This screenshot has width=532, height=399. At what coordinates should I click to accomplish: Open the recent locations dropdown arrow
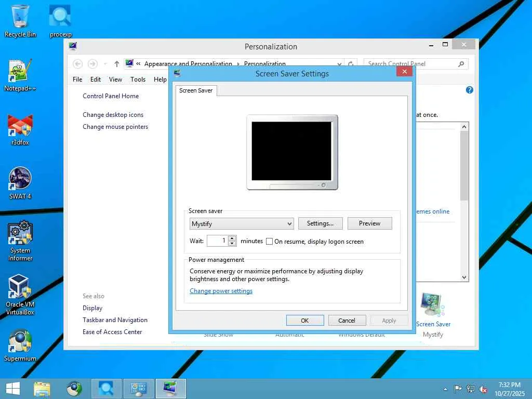click(x=105, y=64)
